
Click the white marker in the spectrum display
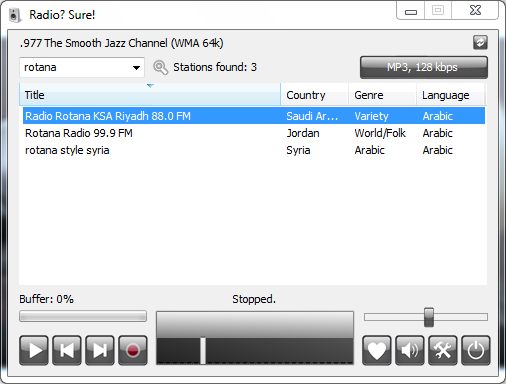(203, 350)
